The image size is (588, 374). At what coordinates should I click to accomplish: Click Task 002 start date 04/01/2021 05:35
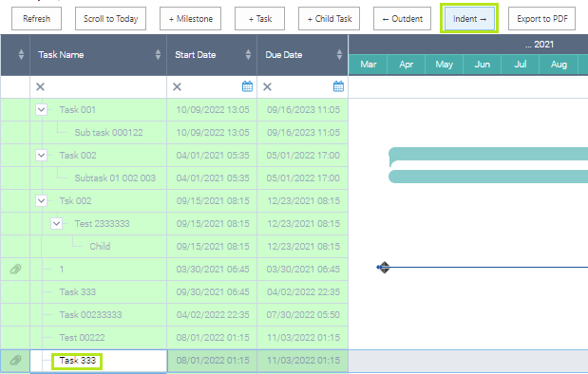(213, 155)
